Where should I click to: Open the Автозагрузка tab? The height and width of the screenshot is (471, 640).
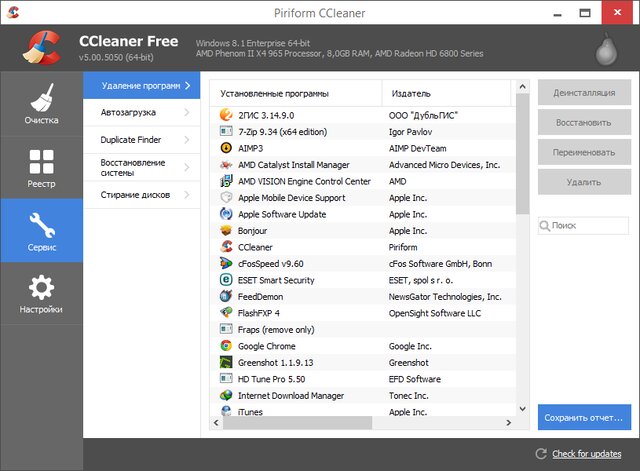(142, 112)
